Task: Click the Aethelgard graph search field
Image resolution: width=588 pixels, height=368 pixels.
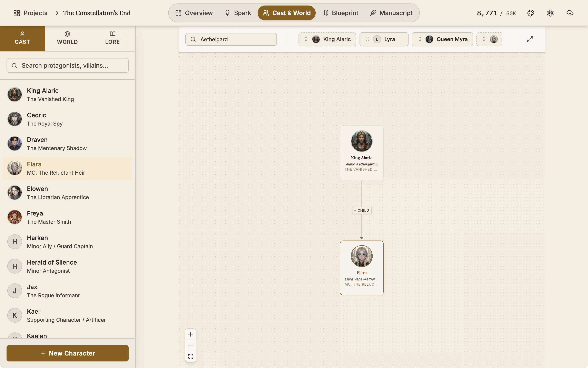Action: click(x=231, y=39)
